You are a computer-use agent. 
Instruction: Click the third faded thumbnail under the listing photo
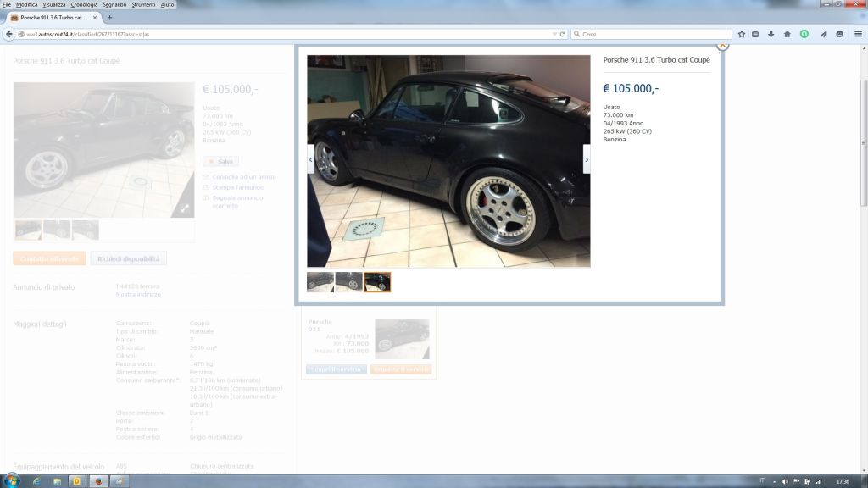pyautogui.click(x=86, y=230)
